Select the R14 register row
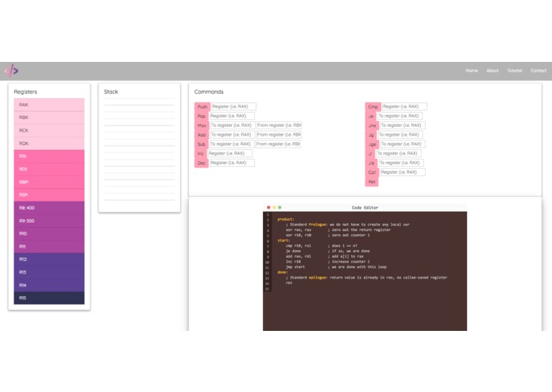 (49, 285)
